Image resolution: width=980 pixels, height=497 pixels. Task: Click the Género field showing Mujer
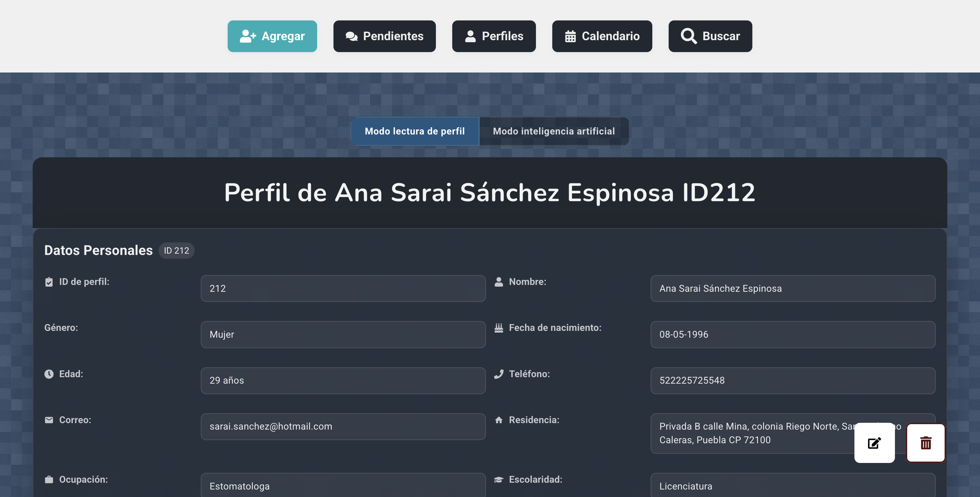pos(343,335)
